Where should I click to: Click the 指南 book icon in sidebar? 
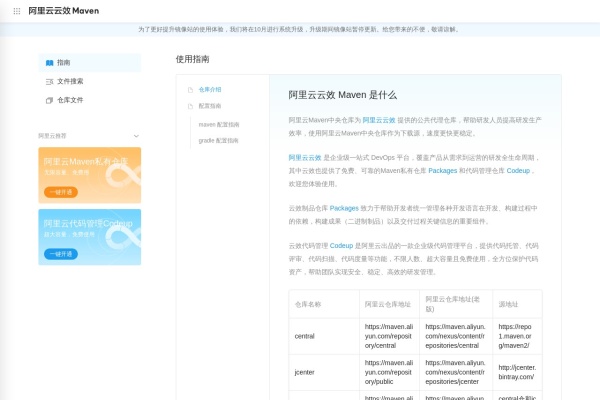[49, 62]
